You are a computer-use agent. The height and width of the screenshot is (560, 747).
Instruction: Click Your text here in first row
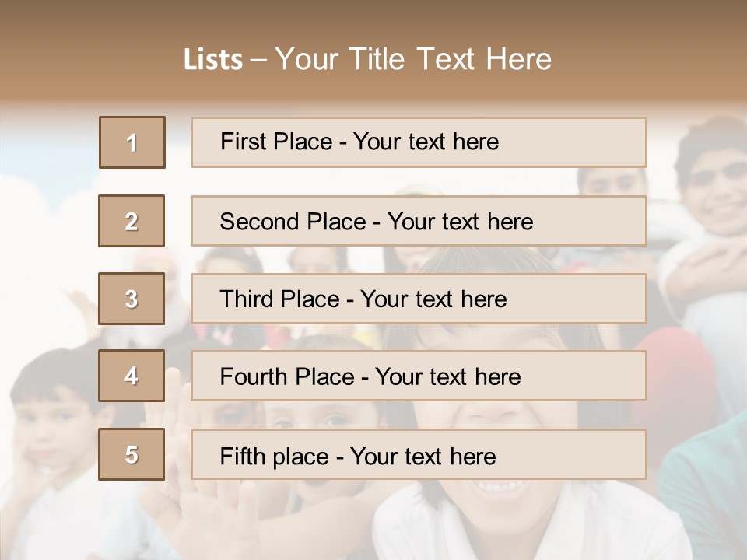click(x=426, y=142)
